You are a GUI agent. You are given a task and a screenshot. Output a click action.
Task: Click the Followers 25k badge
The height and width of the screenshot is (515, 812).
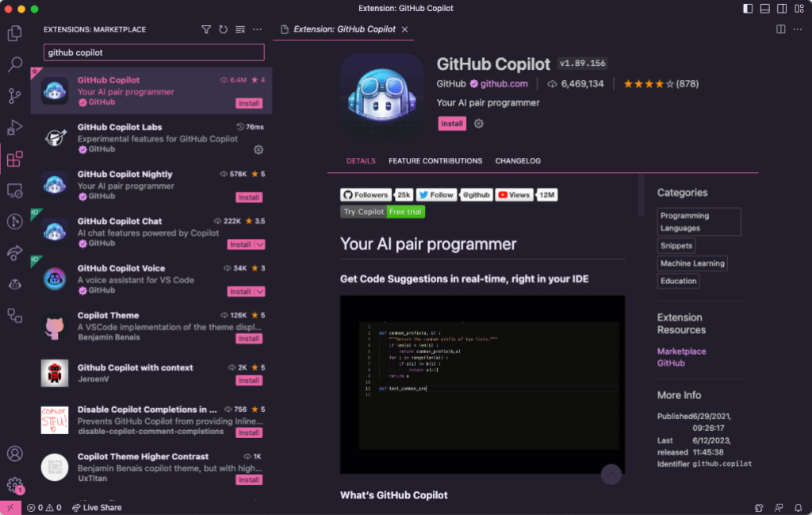(x=377, y=194)
